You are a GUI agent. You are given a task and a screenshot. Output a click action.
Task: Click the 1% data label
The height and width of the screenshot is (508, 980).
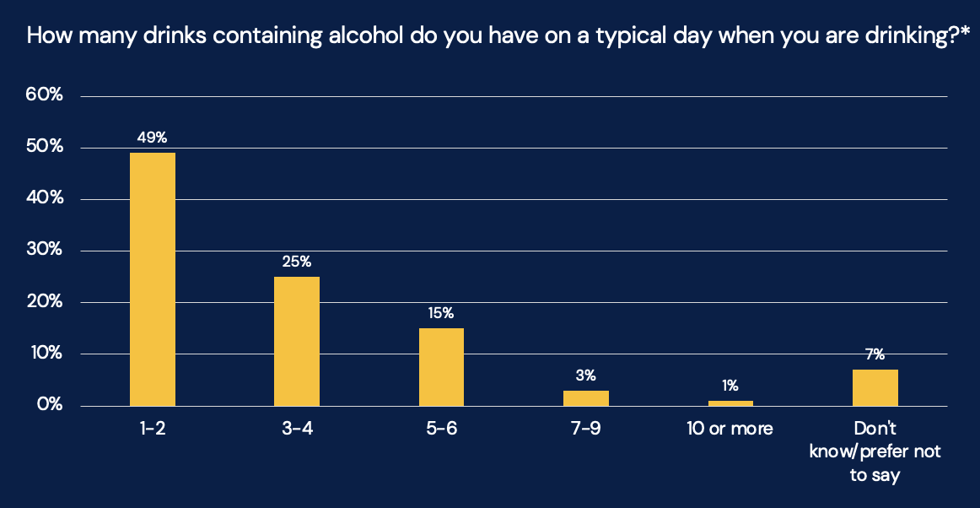pos(730,386)
